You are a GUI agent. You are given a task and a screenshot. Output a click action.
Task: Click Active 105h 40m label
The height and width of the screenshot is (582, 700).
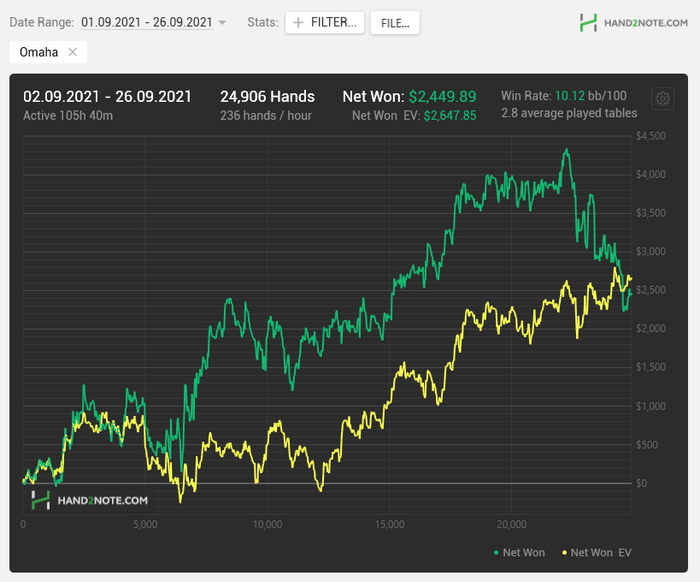point(68,116)
